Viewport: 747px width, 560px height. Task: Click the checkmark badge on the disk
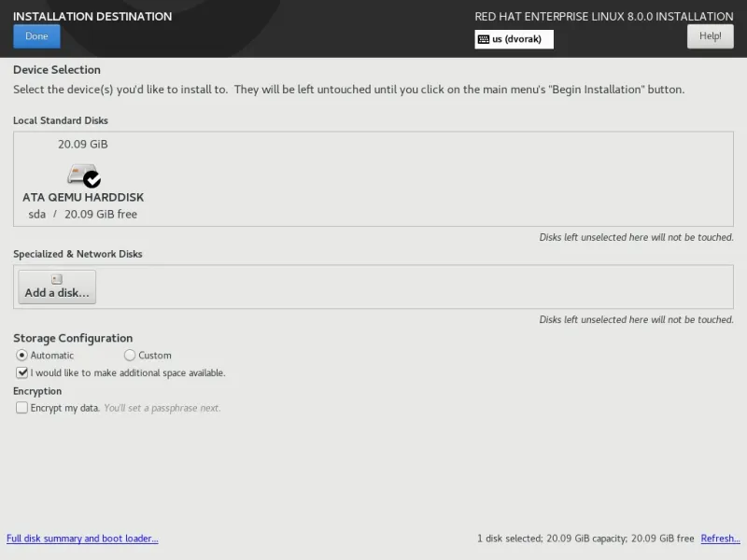tap(92, 178)
